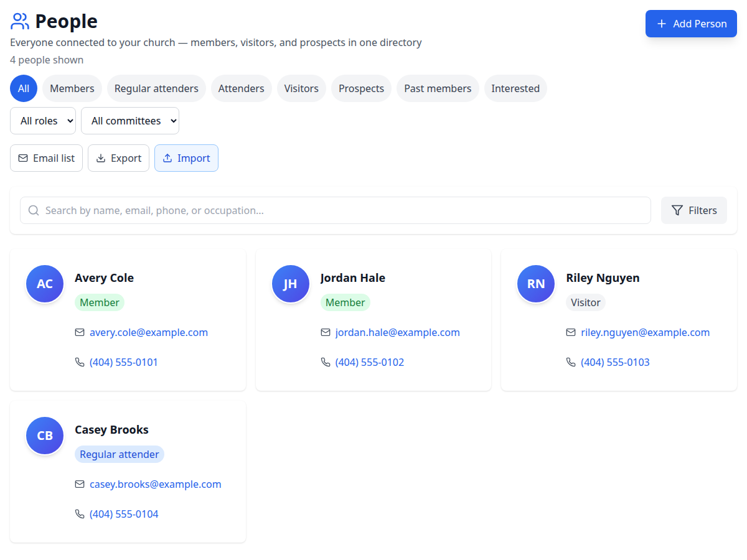Open the Email list action
Screen dimensions: 747x560
[46, 158]
